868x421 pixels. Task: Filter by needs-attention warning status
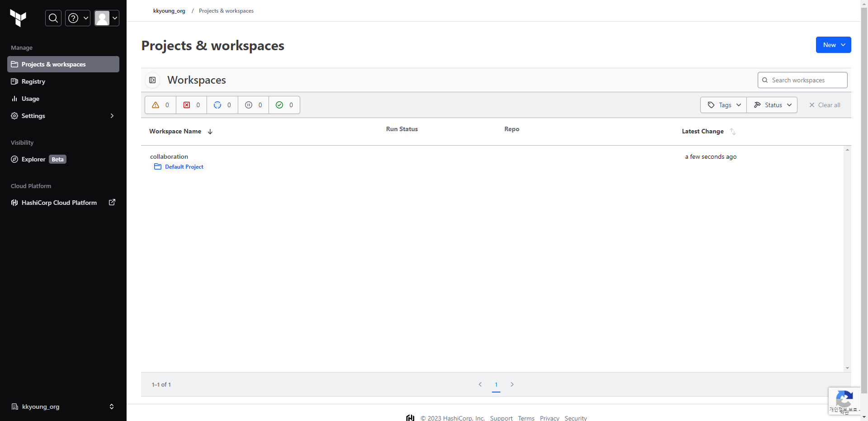160,105
